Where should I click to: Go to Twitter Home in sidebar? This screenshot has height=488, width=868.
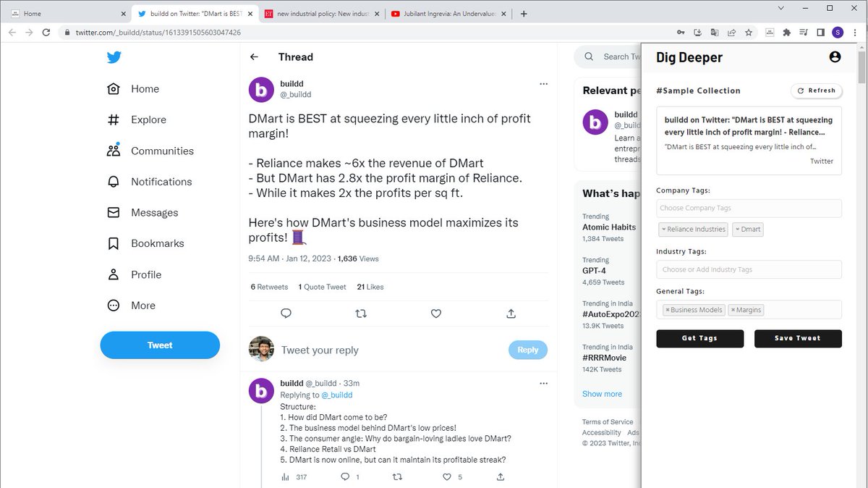pyautogui.click(x=133, y=89)
